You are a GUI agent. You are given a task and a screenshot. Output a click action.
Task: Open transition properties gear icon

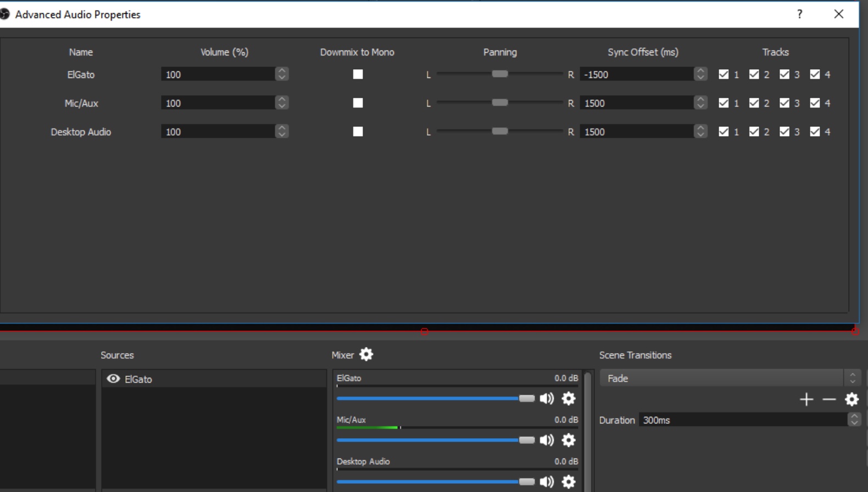tap(852, 399)
